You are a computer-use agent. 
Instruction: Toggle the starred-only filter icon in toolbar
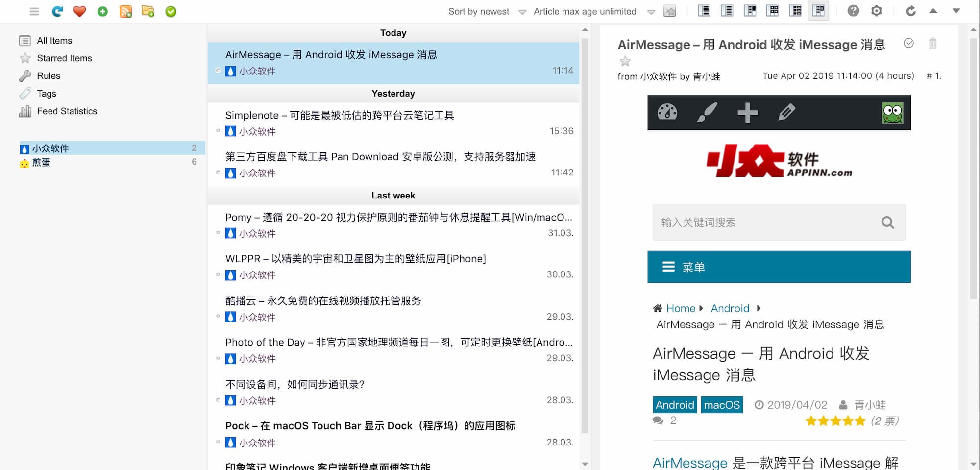click(x=670, y=11)
